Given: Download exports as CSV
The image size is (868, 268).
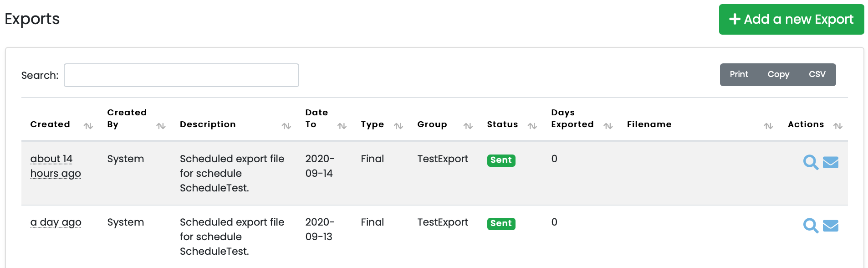Looking at the screenshot, I should pyautogui.click(x=817, y=74).
